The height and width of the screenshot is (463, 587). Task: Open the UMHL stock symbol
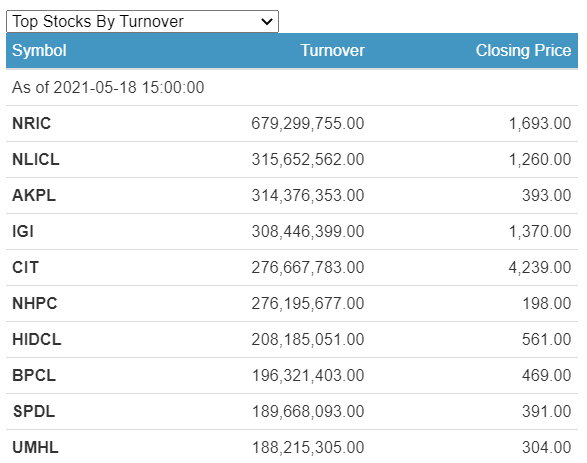(x=36, y=447)
